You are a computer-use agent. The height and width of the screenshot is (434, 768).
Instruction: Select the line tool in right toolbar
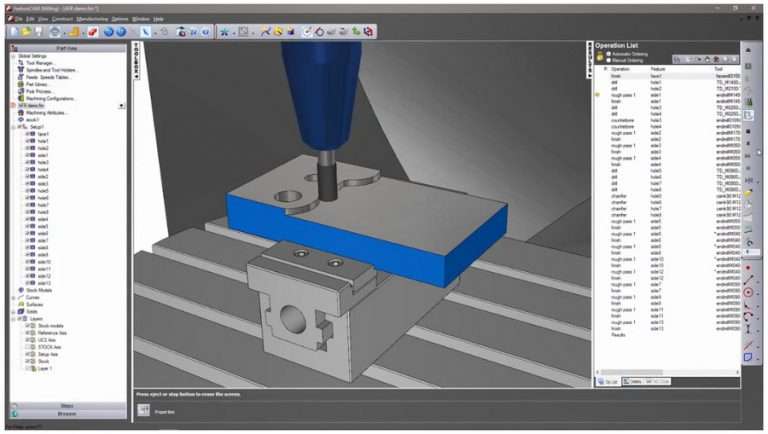(x=748, y=280)
